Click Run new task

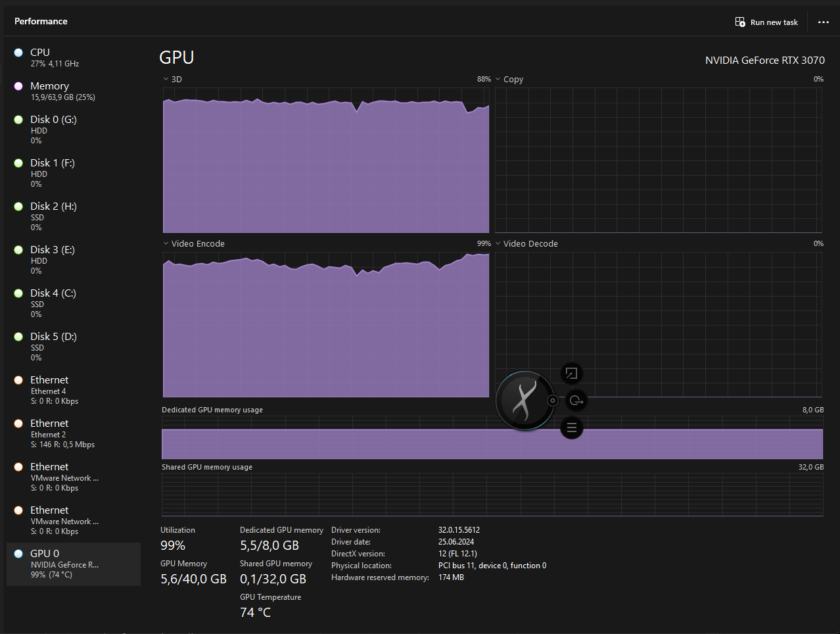click(766, 22)
